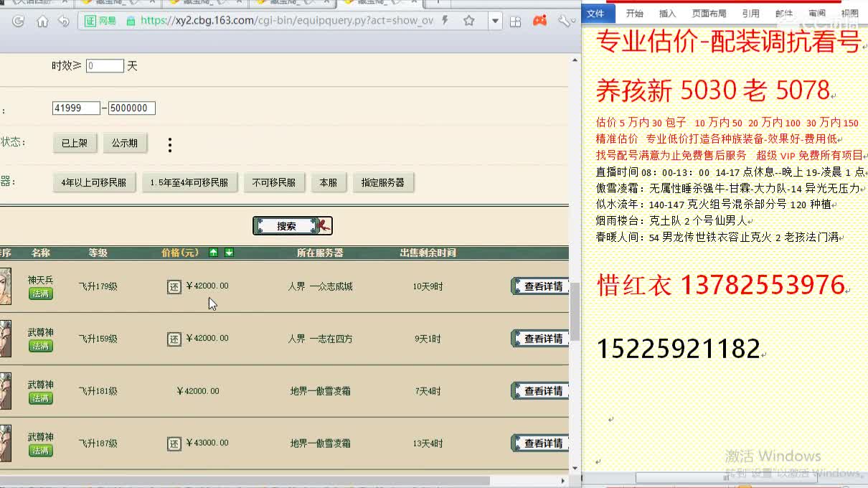Click the 飞升181级 level cell
Screen dimensions: 868x488
coord(98,391)
